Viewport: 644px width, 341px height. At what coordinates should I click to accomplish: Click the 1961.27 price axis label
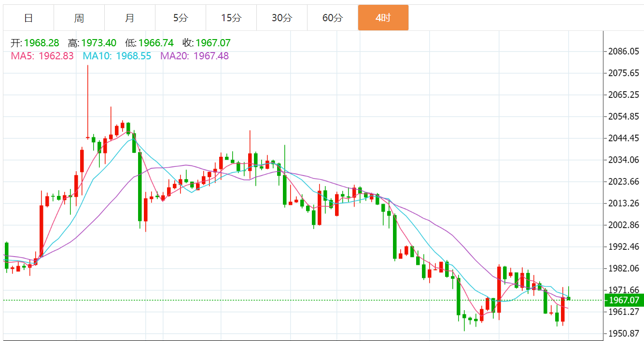click(624, 312)
